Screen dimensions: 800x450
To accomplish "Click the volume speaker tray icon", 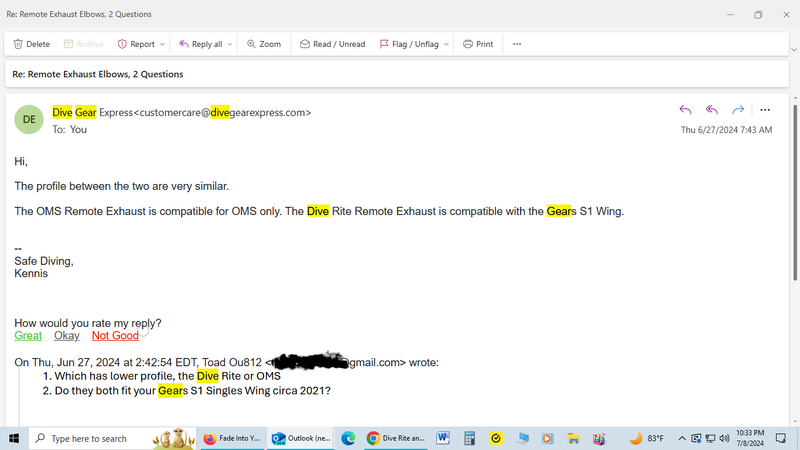I will 724,438.
